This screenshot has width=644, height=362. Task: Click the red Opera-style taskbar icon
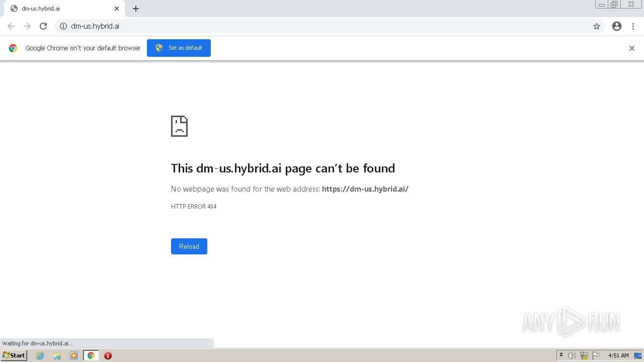coord(108,355)
